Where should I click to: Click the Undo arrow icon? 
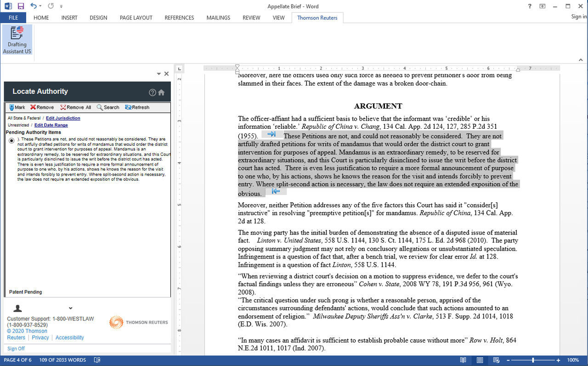tap(34, 6)
